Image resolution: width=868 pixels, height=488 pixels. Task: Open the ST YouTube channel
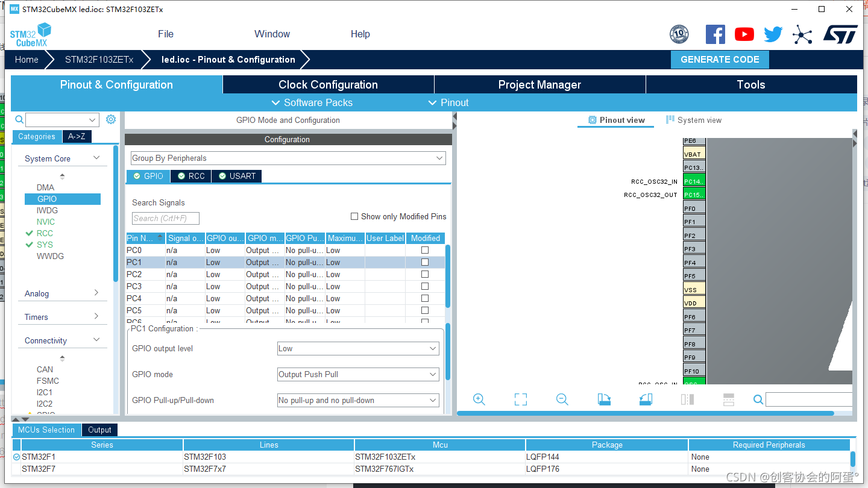click(x=744, y=34)
